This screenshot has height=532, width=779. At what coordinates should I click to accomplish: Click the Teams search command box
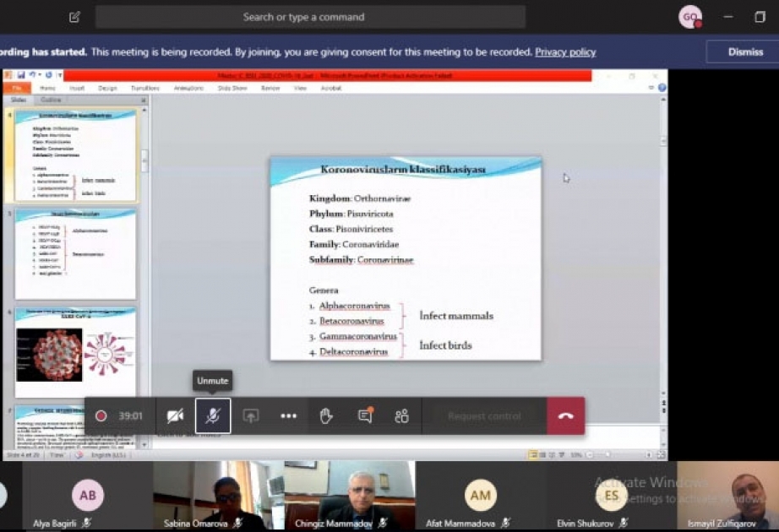tap(311, 18)
